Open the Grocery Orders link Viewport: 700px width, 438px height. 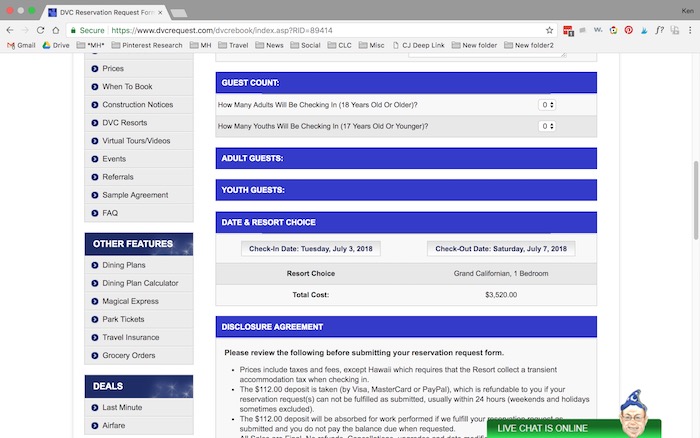click(129, 355)
